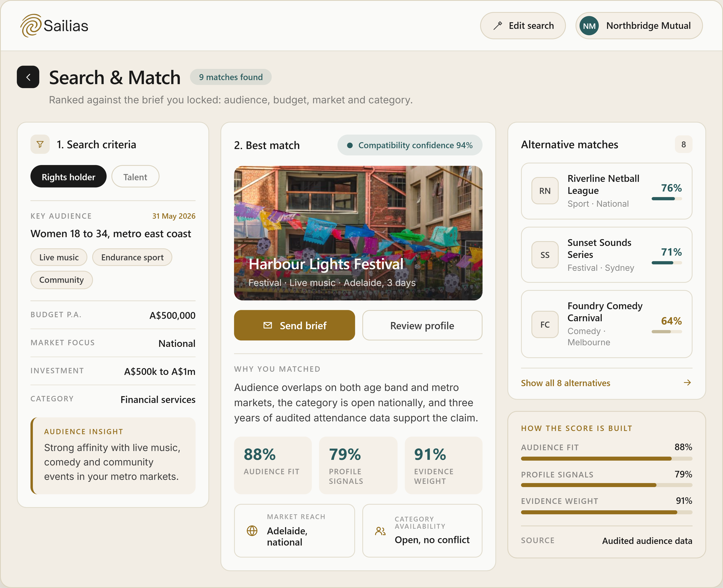
Task: Toggle the Community tag
Action: (61, 280)
